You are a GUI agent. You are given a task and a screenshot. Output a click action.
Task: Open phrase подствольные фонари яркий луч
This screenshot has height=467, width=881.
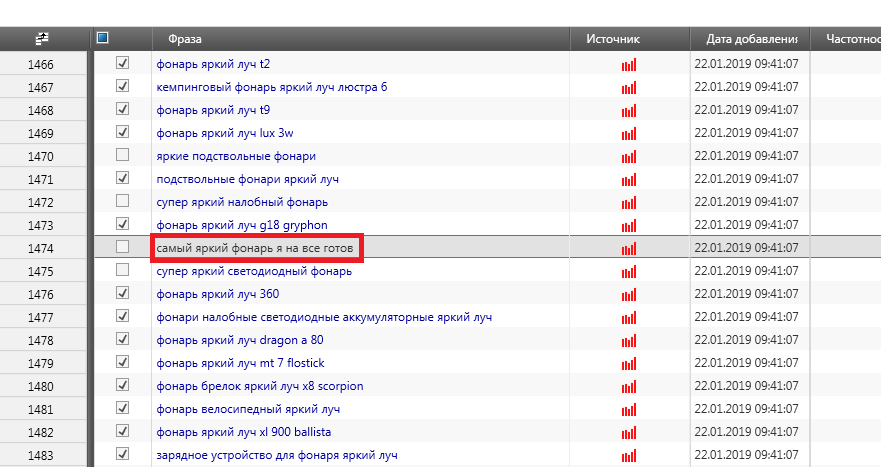[247, 179]
